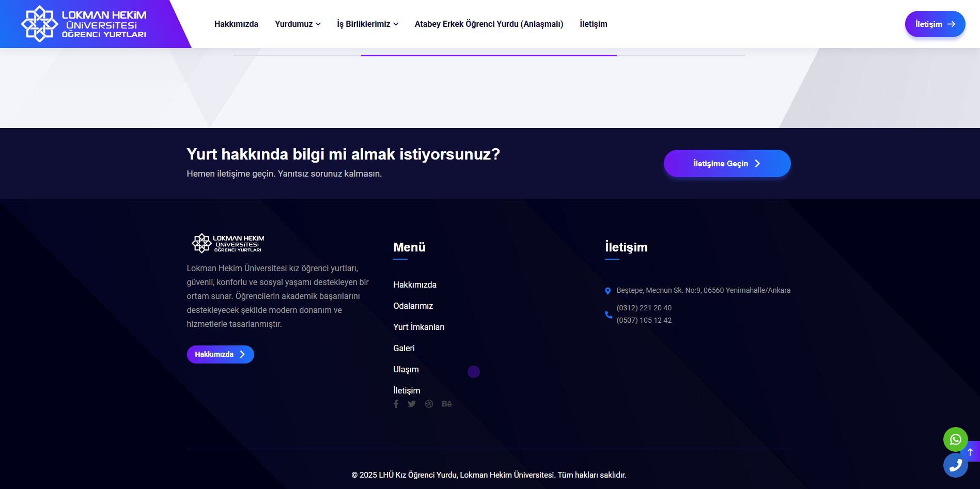Click the Facebook icon in footer

(396, 404)
